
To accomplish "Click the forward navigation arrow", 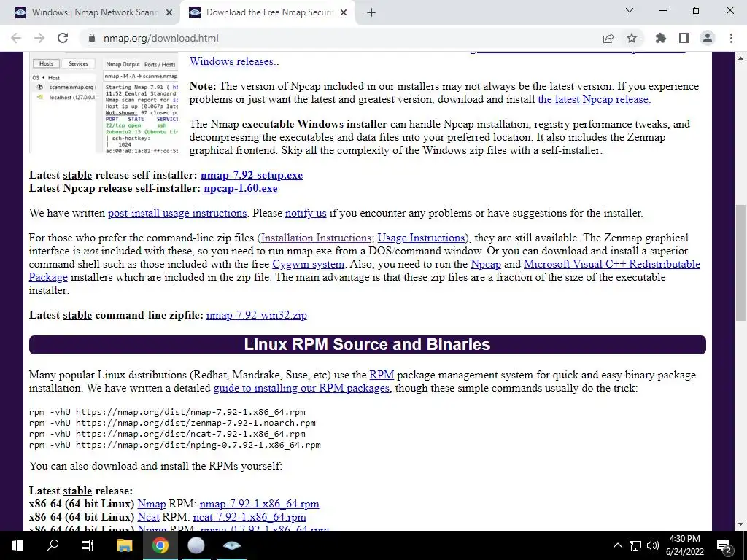I will 39,38.
